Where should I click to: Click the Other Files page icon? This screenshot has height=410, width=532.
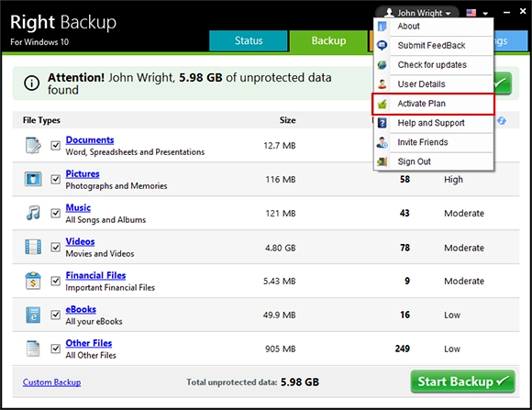tap(33, 349)
